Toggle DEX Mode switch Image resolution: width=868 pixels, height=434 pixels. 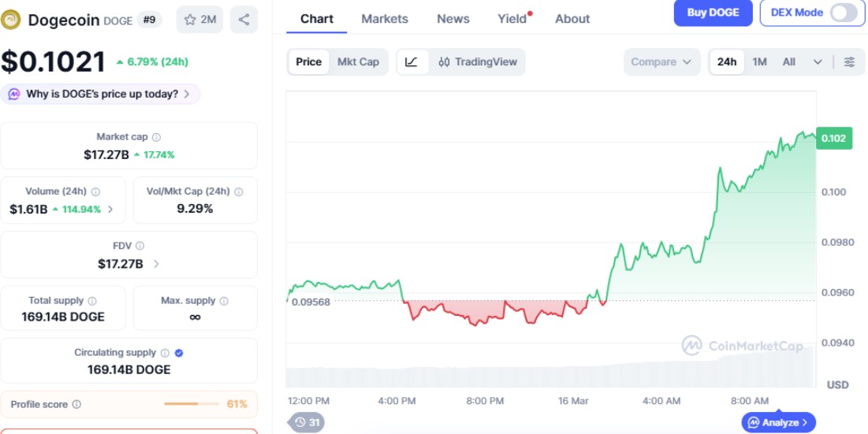[844, 13]
